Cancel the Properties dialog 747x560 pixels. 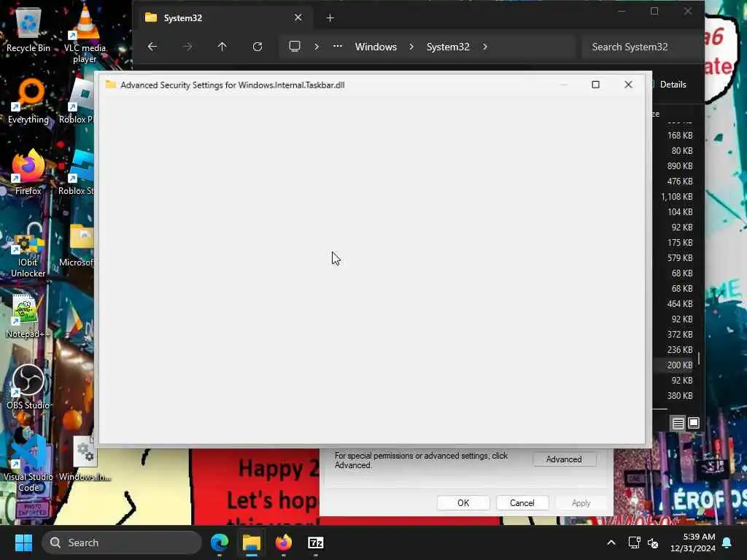point(522,503)
